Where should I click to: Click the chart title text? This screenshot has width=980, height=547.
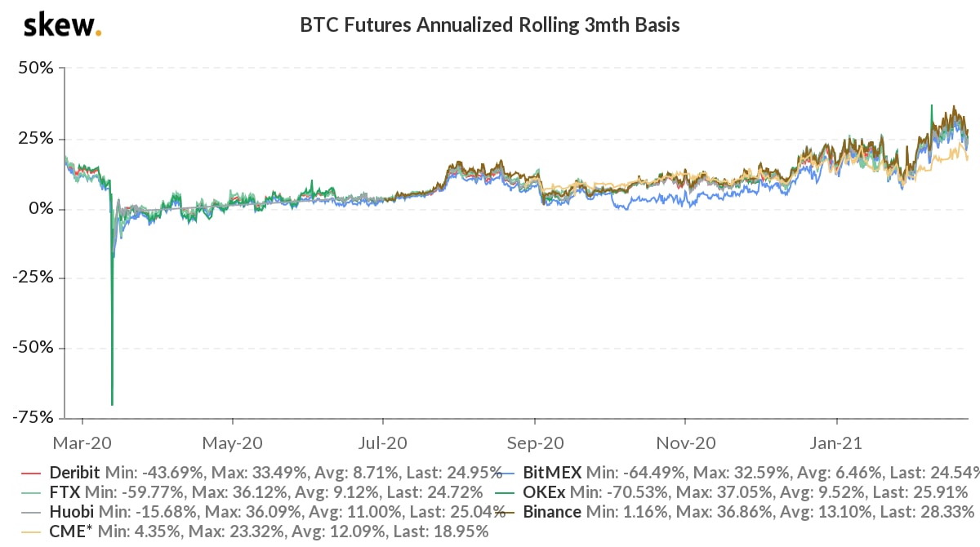point(490,25)
